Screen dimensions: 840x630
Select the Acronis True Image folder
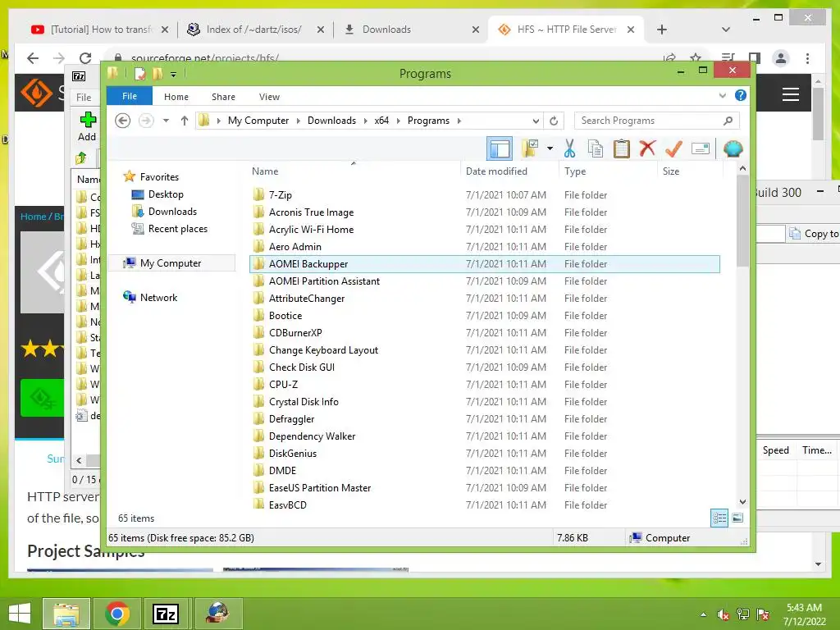tap(485, 212)
